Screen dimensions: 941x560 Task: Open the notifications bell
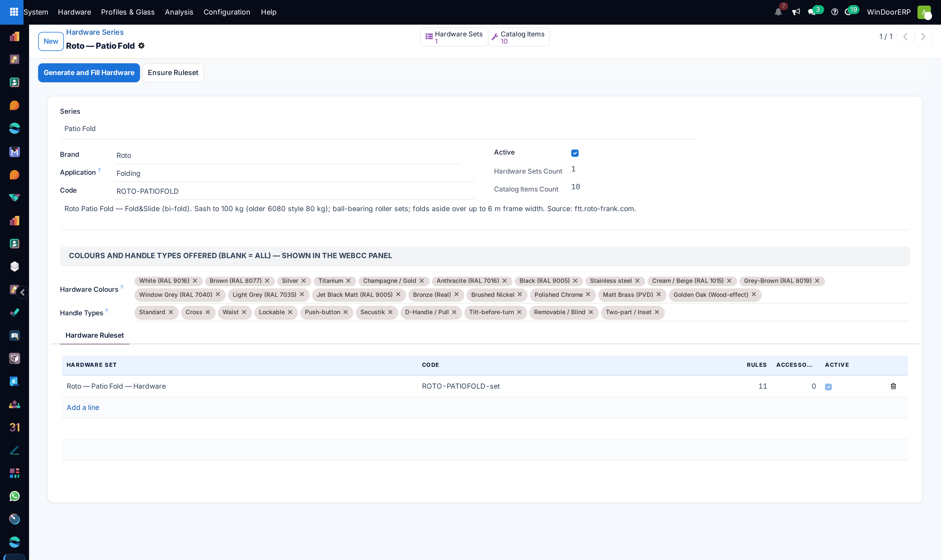tap(778, 12)
